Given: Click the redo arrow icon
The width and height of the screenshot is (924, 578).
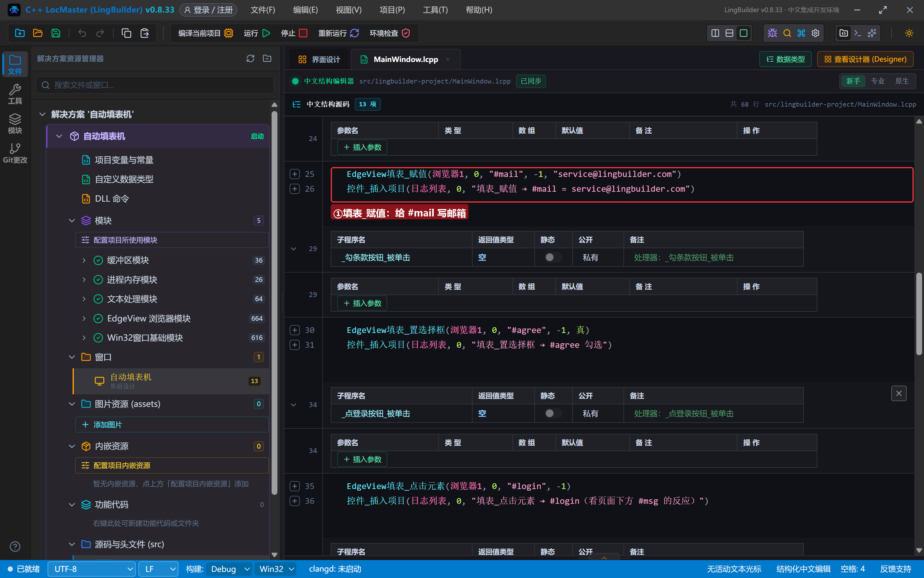Looking at the screenshot, I should click(x=100, y=33).
